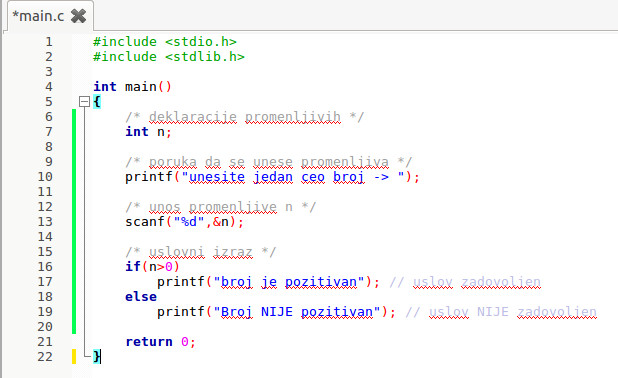Click the closing brace on line 22
The height and width of the screenshot is (378, 618).
(x=97, y=356)
